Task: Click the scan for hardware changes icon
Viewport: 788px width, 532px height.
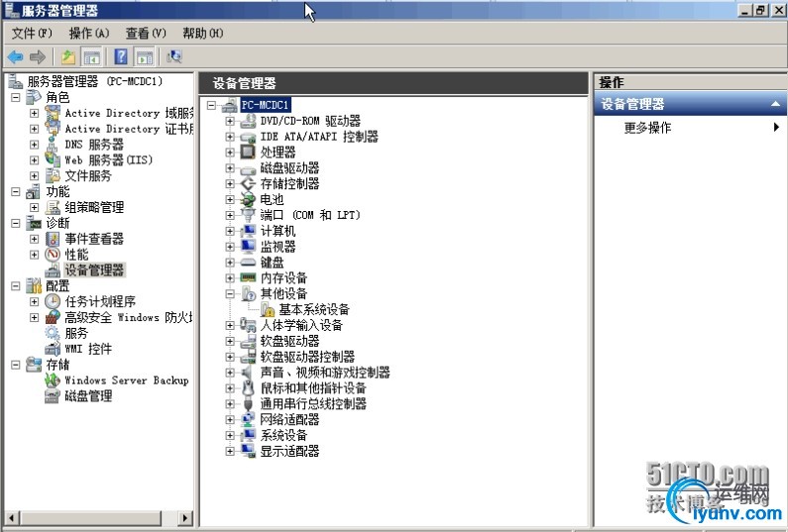Action: tap(173, 57)
